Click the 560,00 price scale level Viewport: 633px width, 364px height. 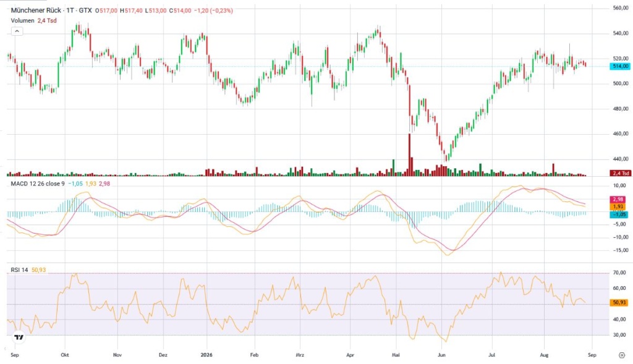click(x=621, y=8)
